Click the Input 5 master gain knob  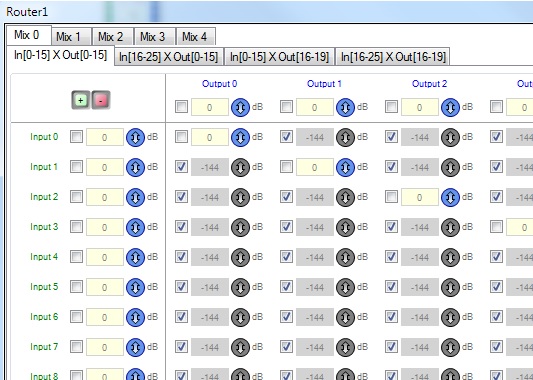pyautogui.click(x=135, y=287)
